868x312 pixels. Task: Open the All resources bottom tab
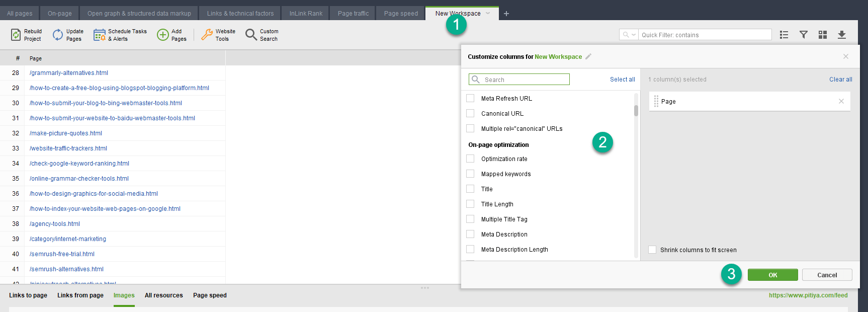tap(164, 295)
